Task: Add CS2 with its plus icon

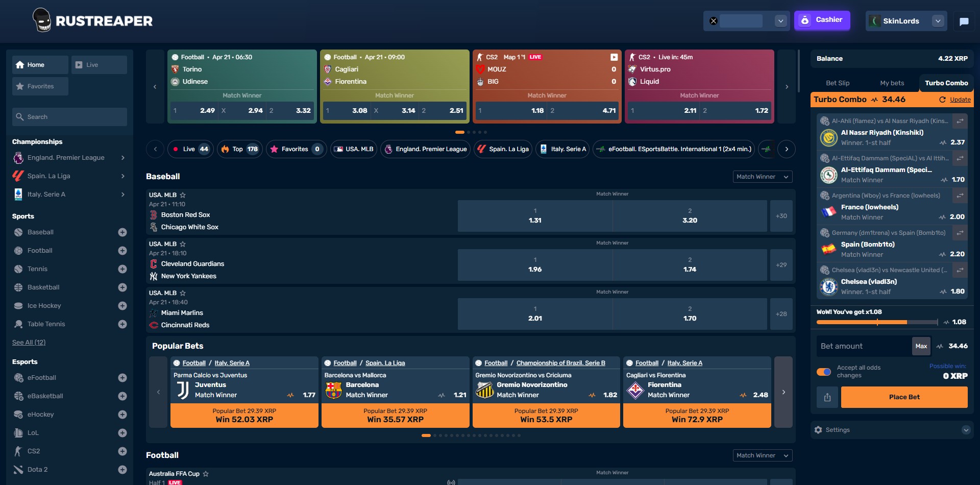Action: (x=122, y=451)
